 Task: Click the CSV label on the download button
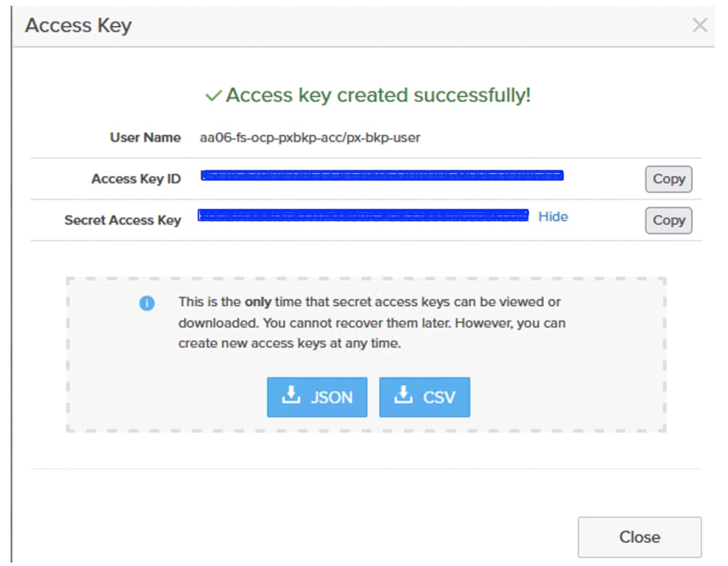(x=439, y=397)
